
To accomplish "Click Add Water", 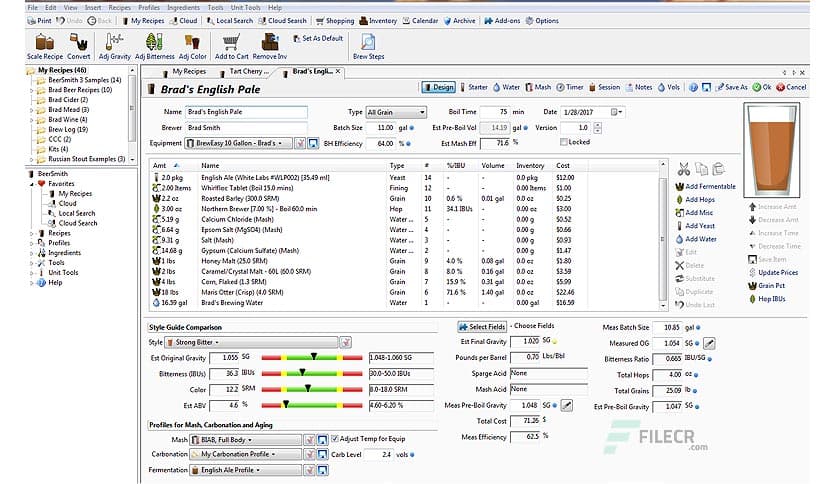I will click(696, 239).
